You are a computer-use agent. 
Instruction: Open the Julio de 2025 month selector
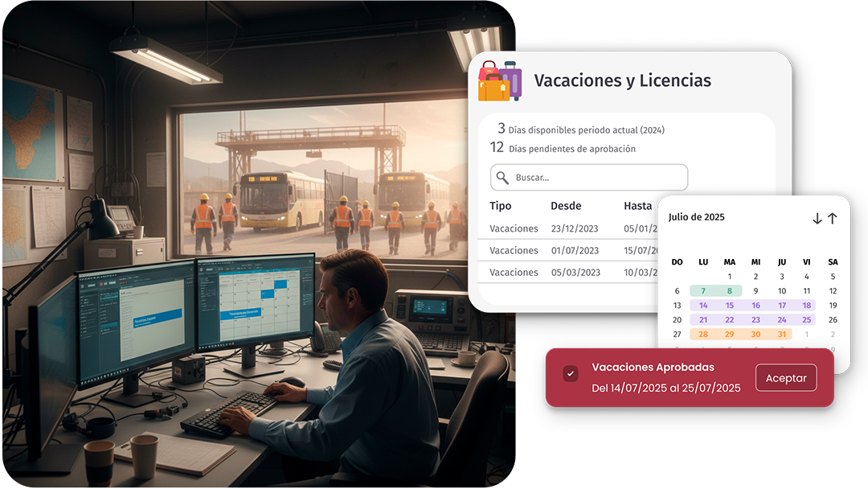(x=697, y=217)
